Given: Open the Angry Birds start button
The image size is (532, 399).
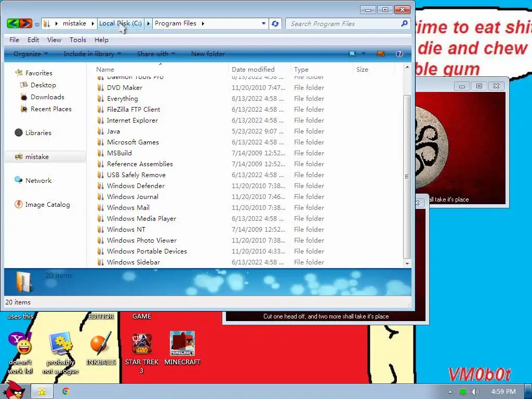Looking at the screenshot, I should pos(14,390).
